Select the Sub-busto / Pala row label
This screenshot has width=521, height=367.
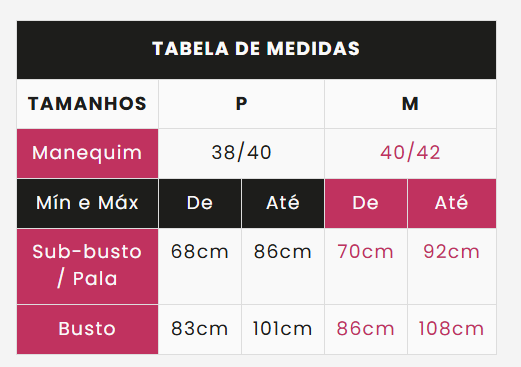[87, 266]
